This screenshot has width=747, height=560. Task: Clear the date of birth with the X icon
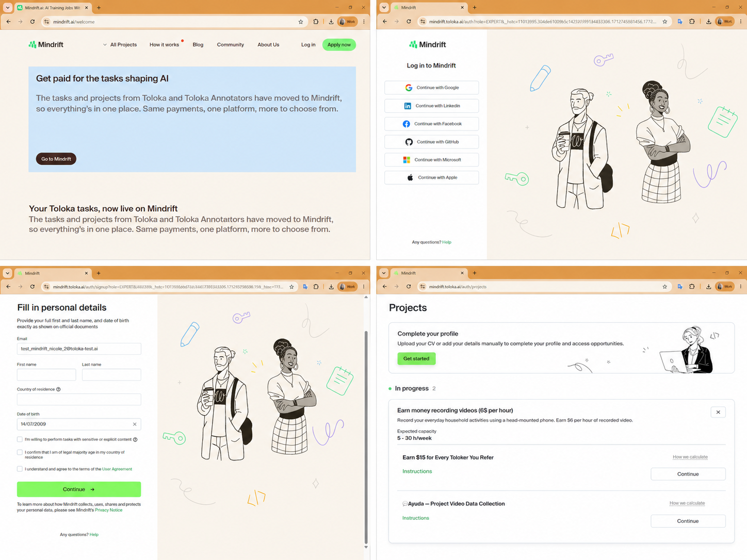tap(135, 424)
